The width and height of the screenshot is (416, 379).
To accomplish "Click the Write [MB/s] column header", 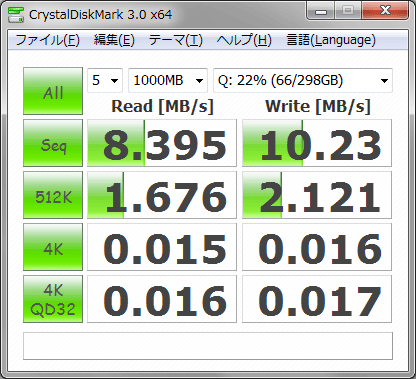I will tap(318, 107).
